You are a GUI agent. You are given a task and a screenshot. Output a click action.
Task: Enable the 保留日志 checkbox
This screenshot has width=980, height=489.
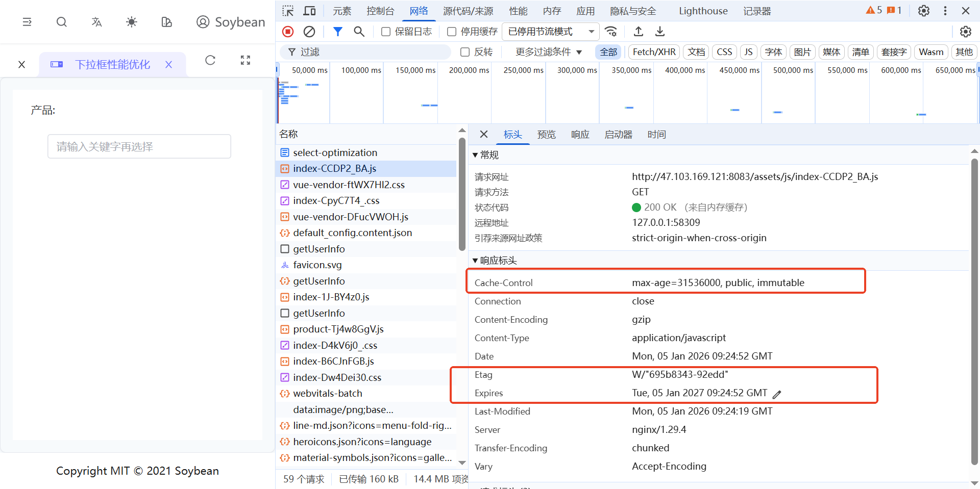tap(386, 32)
